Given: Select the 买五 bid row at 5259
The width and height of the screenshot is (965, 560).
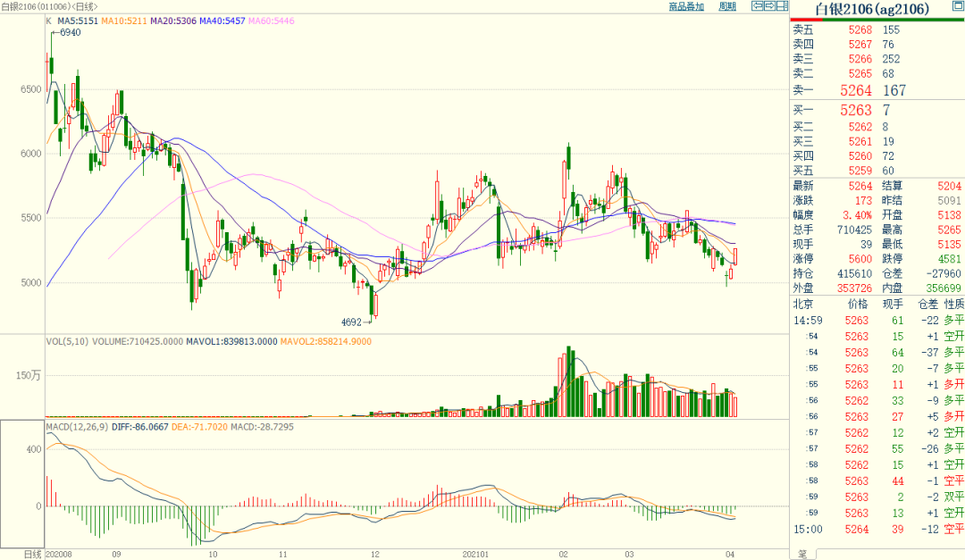Looking at the screenshot, I should click(877, 171).
